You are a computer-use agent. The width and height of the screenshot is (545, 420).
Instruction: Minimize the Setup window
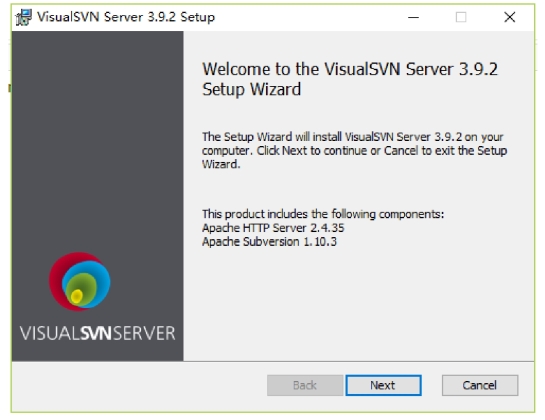413,17
